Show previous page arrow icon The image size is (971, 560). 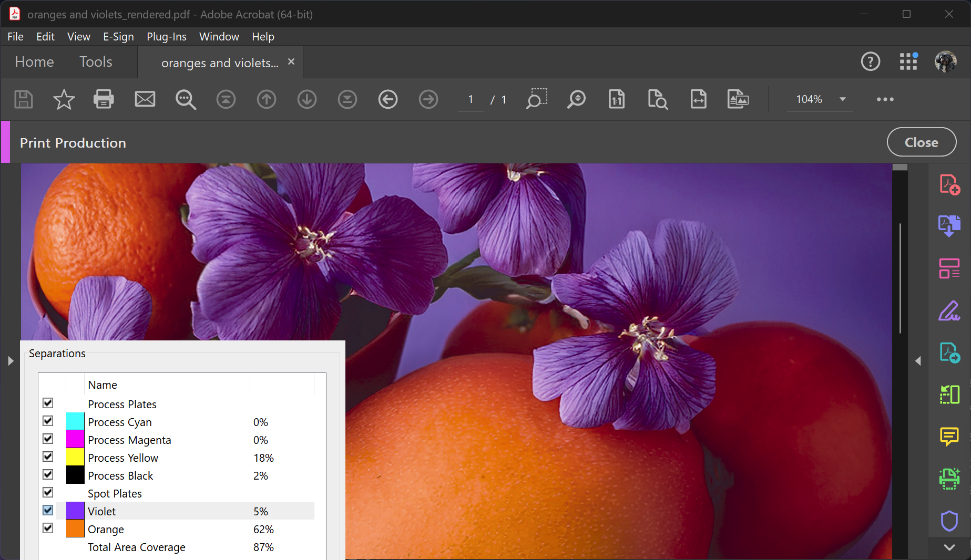point(267,99)
